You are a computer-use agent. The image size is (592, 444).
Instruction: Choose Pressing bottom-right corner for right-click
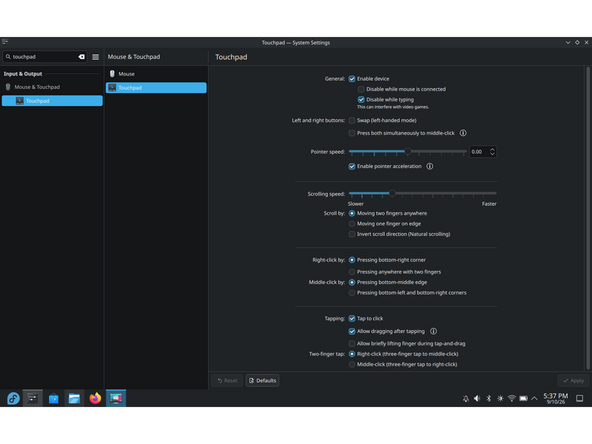[352, 260]
